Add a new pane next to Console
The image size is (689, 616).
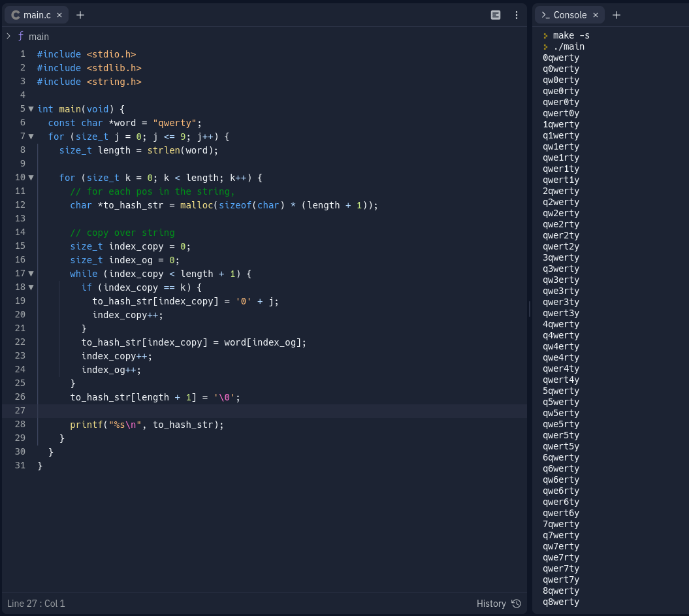click(x=617, y=15)
